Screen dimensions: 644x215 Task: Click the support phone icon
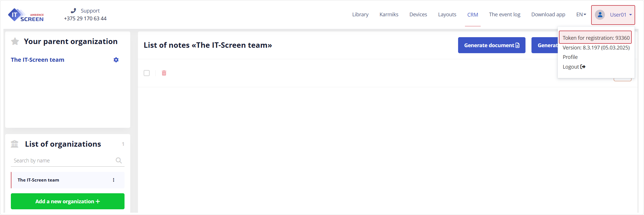point(73,11)
